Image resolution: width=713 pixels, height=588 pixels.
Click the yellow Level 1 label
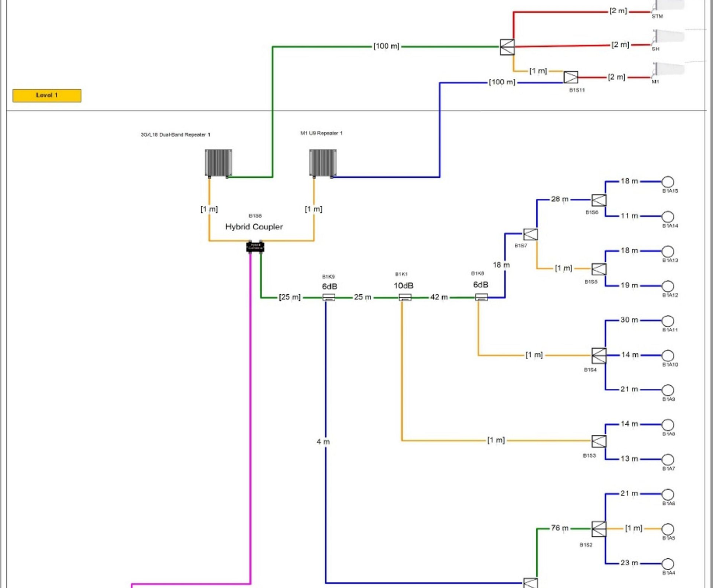coord(47,95)
